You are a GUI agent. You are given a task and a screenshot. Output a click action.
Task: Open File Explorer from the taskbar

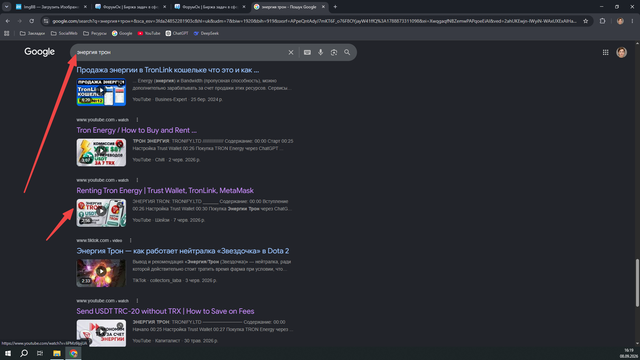click(57, 353)
